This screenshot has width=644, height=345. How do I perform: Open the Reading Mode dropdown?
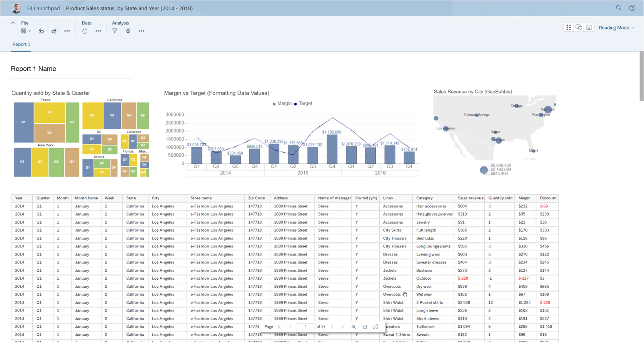pos(616,28)
